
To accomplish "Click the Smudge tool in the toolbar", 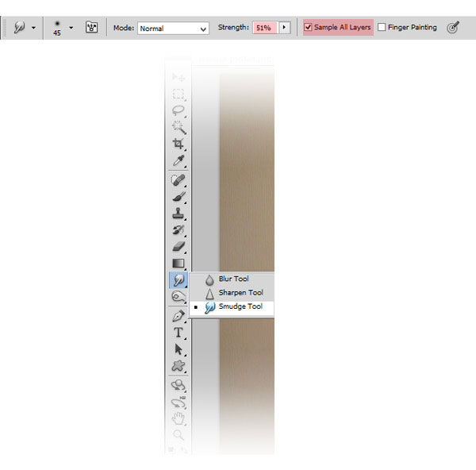I will click(x=178, y=280).
